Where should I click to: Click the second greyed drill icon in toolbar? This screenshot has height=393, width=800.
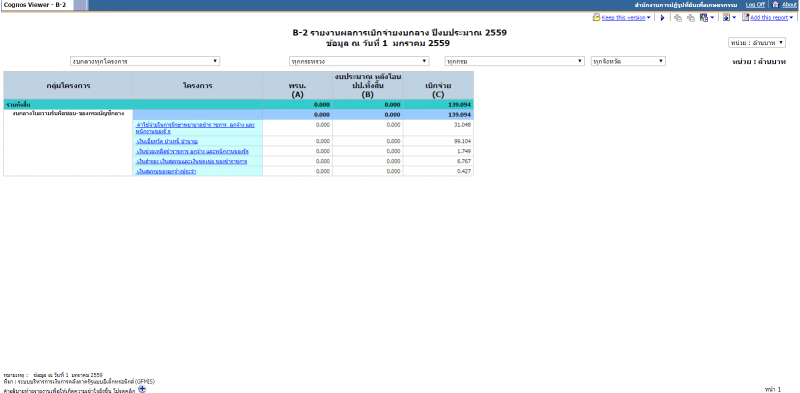[x=691, y=18]
